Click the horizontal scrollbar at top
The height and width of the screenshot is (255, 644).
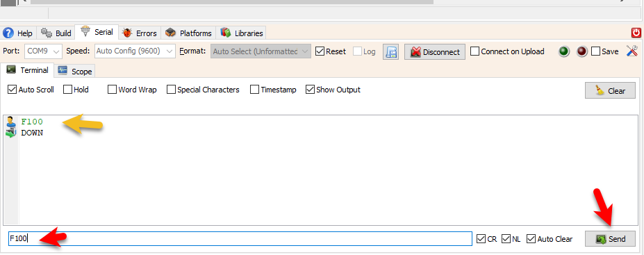point(232,1)
